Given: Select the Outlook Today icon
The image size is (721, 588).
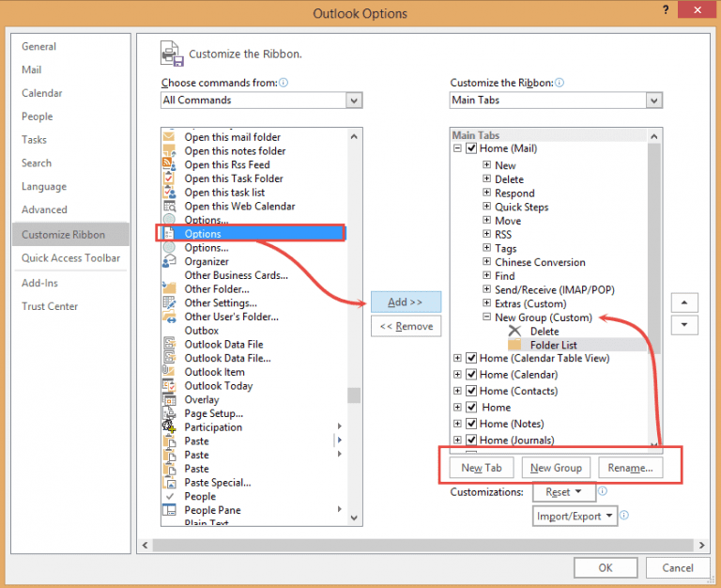Looking at the screenshot, I should (x=169, y=385).
